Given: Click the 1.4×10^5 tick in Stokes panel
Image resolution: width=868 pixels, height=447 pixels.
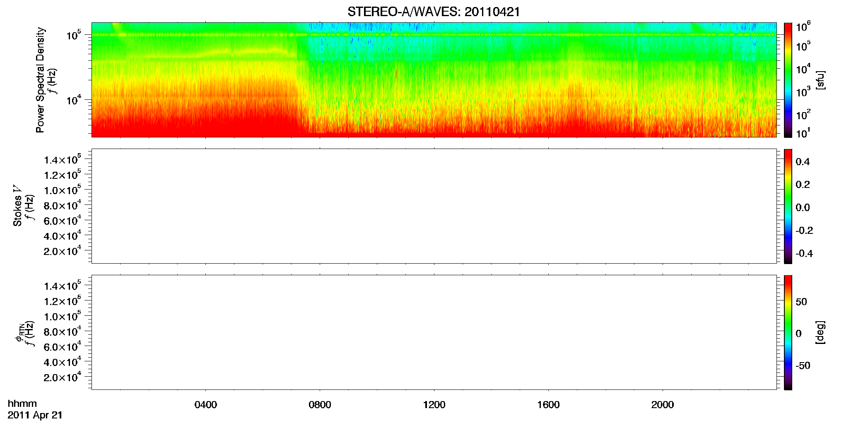Looking at the screenshot, I should [63, 159].
